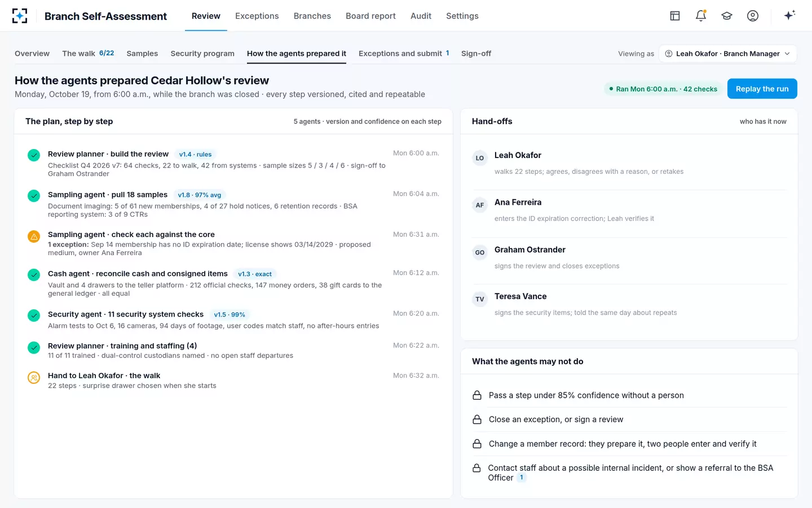Click the Replay the run button
Screen dimensions: 812x508
pos(762,89)
